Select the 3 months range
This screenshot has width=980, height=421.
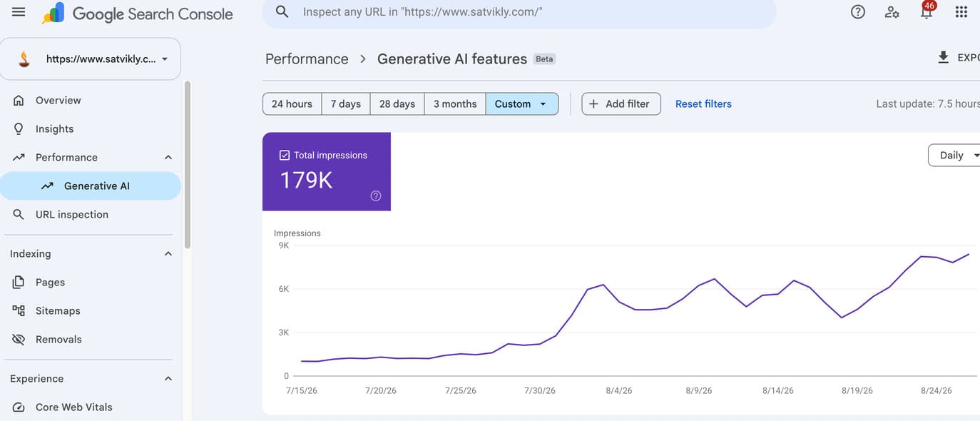(x=455, y=103)
